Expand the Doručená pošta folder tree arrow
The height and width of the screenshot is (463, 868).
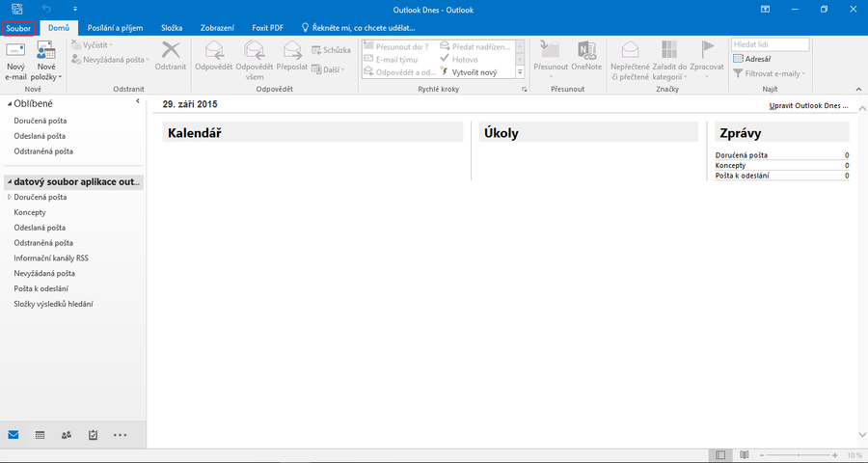click(x=10, y=197)
